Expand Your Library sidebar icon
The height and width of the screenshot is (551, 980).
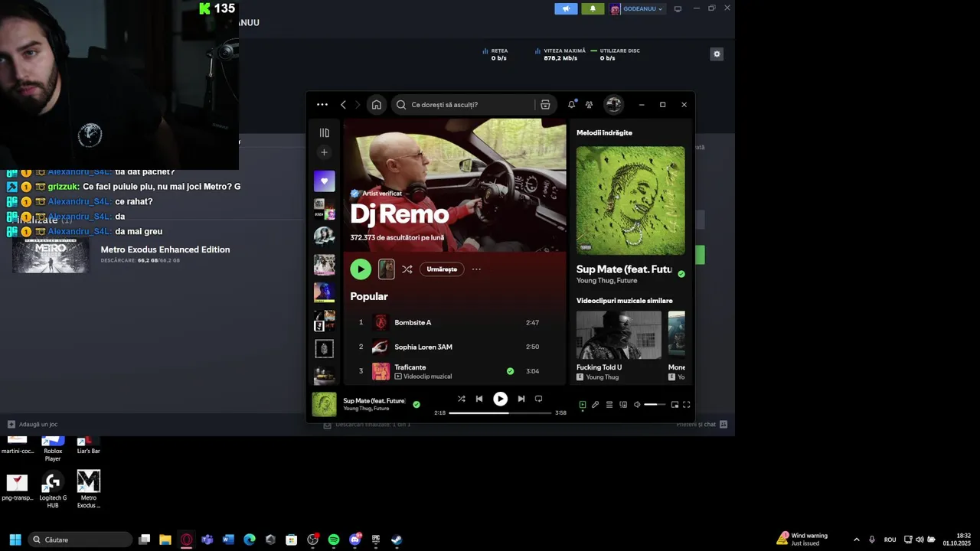[324, 132]
